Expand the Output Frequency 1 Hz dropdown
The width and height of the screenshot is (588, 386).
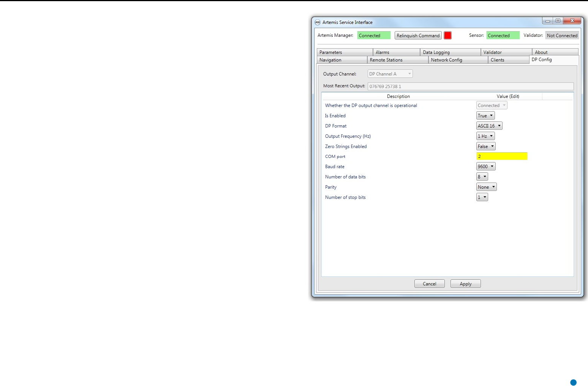pyautogui.click(x=485, y=136)
